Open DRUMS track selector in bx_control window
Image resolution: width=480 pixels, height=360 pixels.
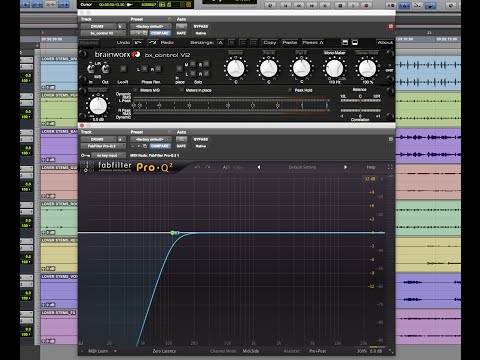point(99,26)
